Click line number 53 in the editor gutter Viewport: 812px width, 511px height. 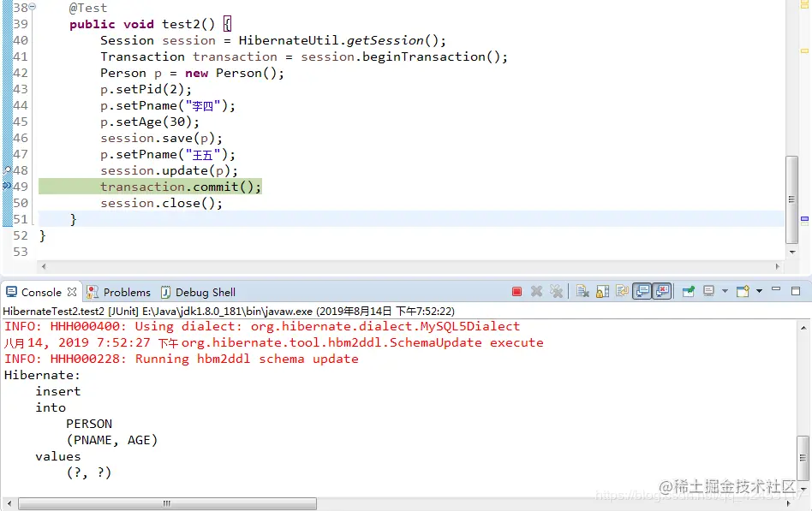click(21, 252)
